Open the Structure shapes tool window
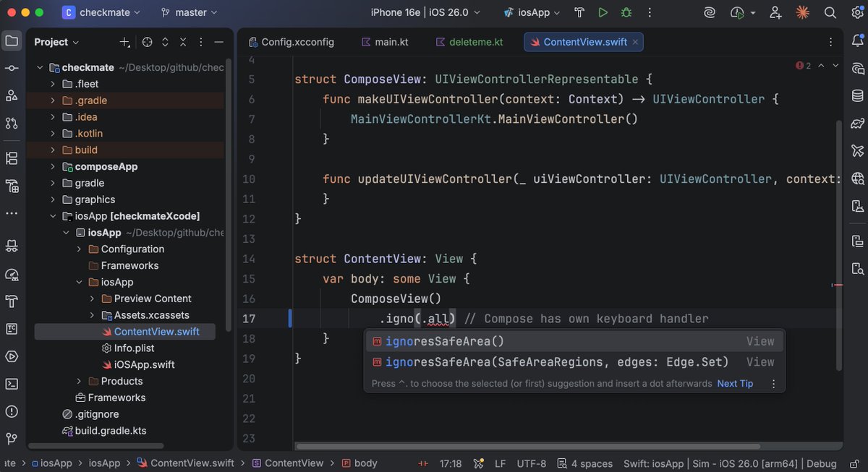The height and width of the screenshot is (472, 868). 12,95
